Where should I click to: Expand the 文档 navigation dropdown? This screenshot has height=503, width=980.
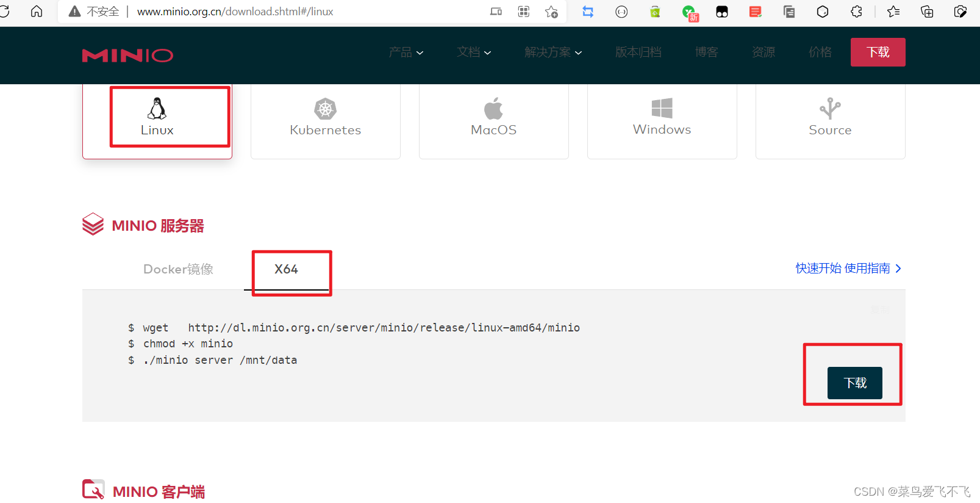coord(474,52)
